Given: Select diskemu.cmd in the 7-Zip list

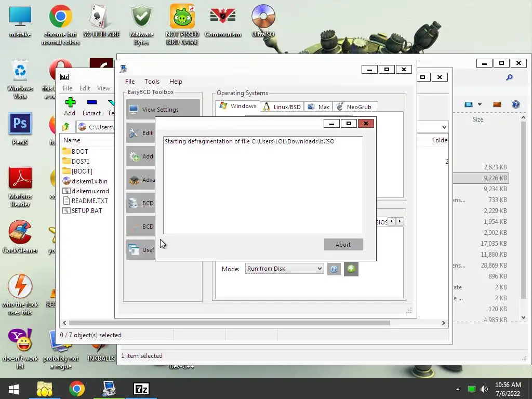Looking at the screenshot, I should pyautogui.click(x=86, y=191).
